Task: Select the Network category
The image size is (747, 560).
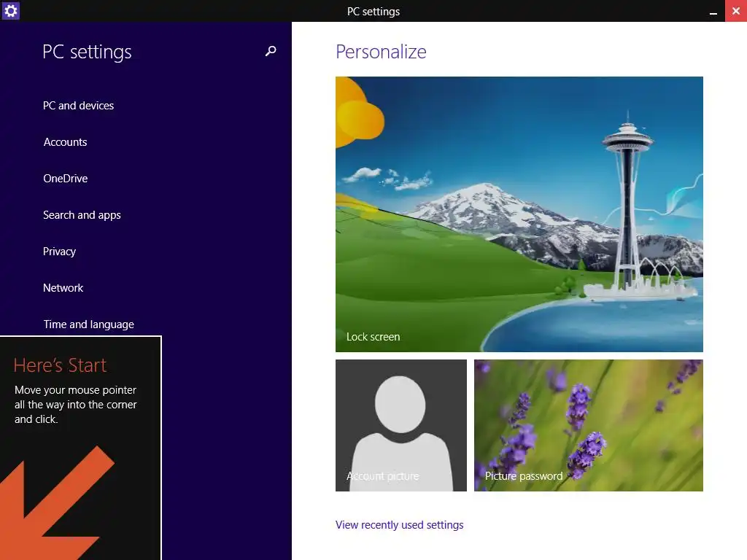Action: tap(63, 288)
